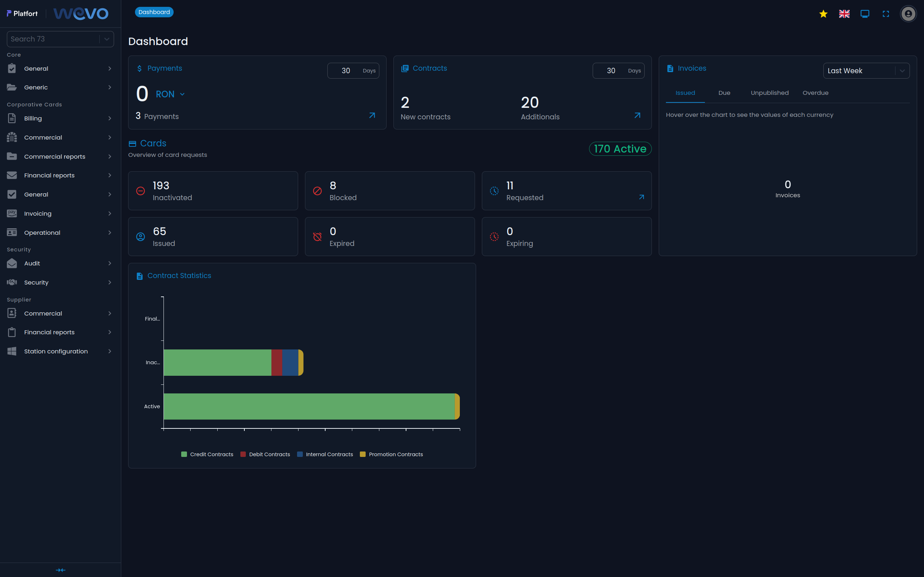Open Requested cards arrow icon
This screenshot has height=577, width=924.
[641, 197]
